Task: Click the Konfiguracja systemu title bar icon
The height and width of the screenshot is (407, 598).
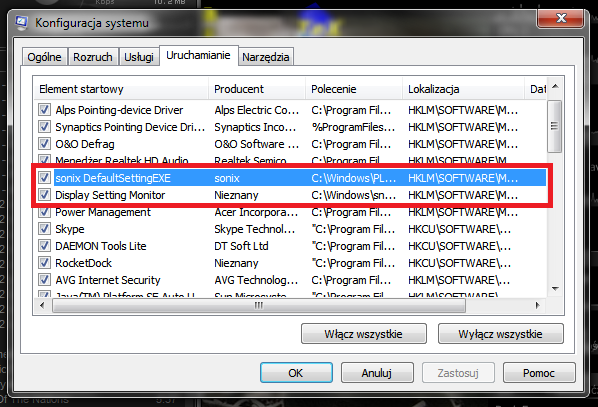Action: click(x=22, y=23)
